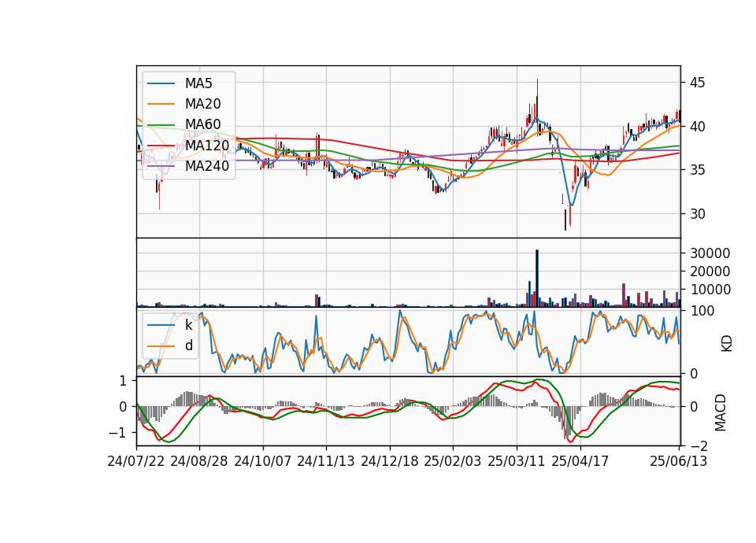
Task: Click the k legend label in KD panel
Action: coord(188,325)
